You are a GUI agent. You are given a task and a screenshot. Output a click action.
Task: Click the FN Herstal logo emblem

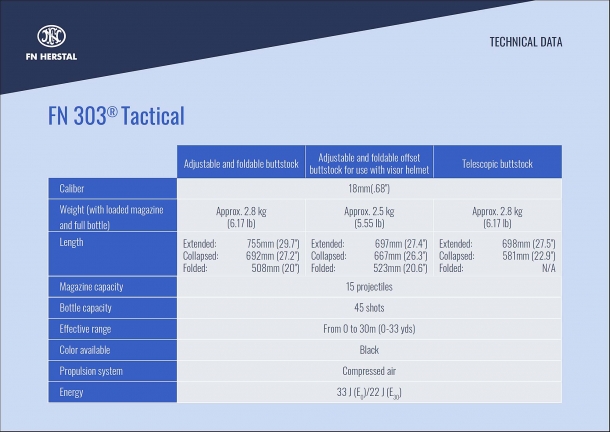(x=51, y=36)
